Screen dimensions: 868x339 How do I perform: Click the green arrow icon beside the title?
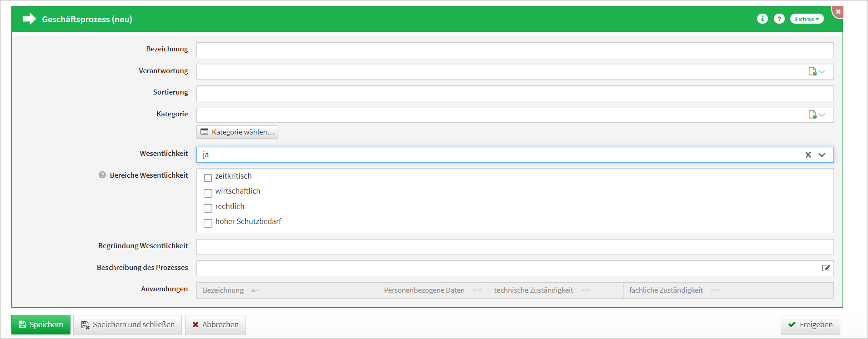tap(29, 19)
